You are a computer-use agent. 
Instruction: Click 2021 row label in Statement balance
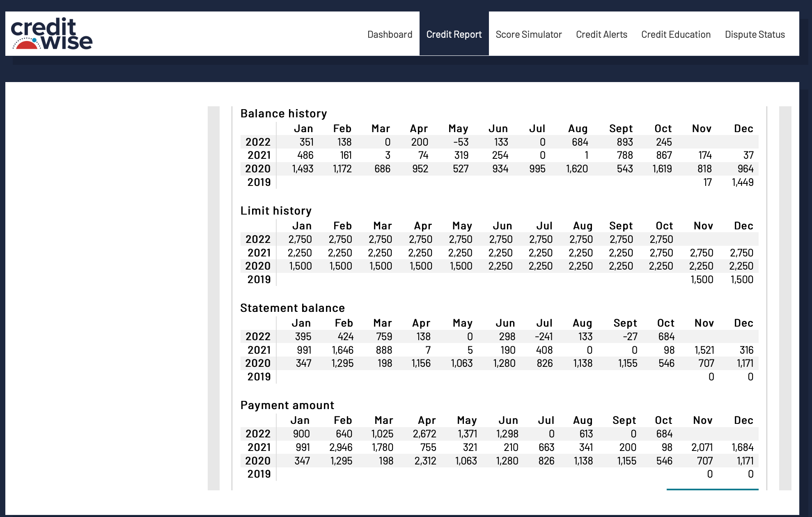pyautogui.click(x=259, y=350)
